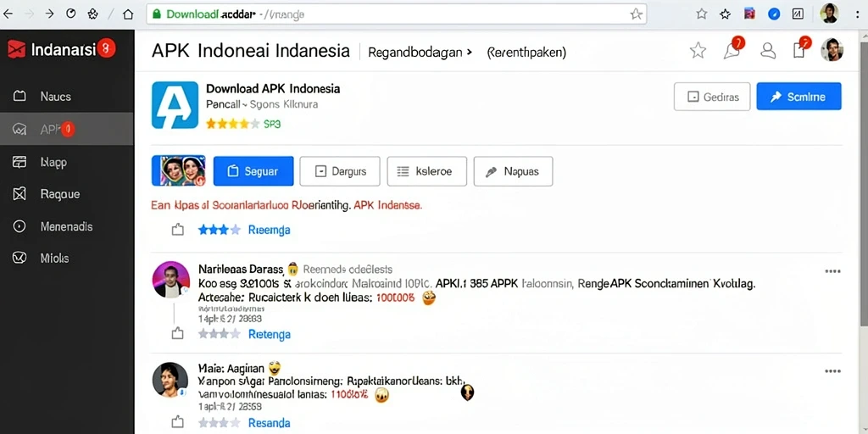Click the thumbs-up icon beside Rieenga
Screen dimensions: 868x434
pos(178,230)
